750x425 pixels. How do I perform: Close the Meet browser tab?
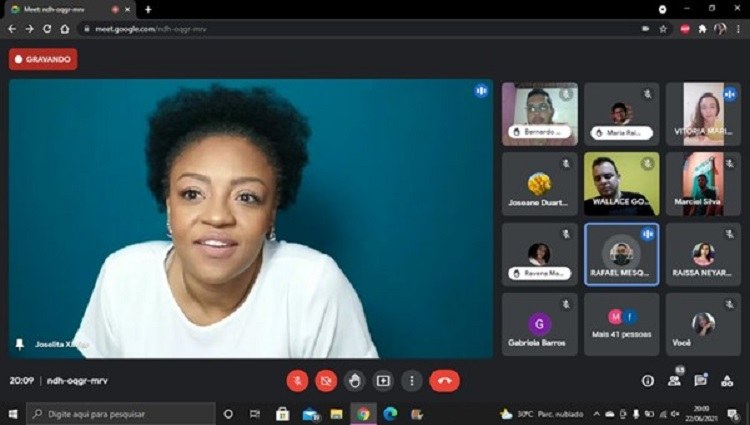tap(127, 10)
